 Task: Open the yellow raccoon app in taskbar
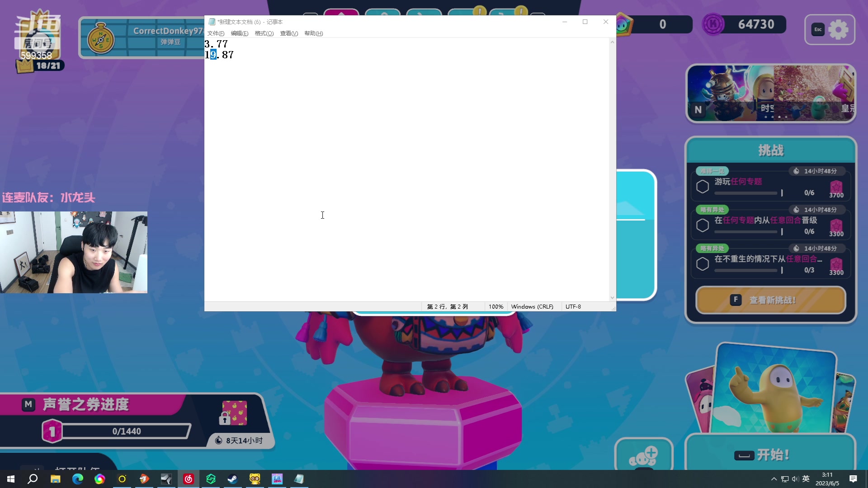coord(255,479)
